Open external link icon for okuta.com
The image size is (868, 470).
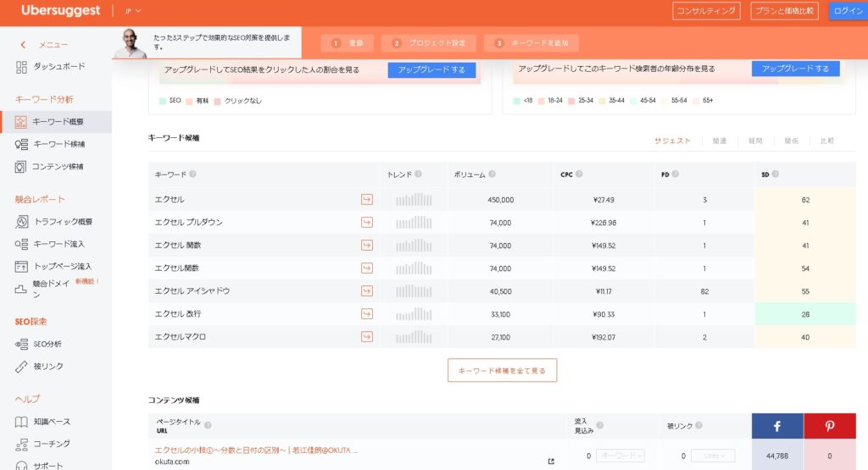(551, 462)
